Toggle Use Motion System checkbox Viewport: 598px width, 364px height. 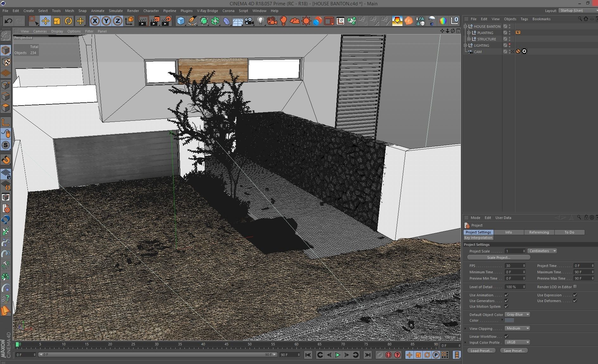click(x=506, y=306)
